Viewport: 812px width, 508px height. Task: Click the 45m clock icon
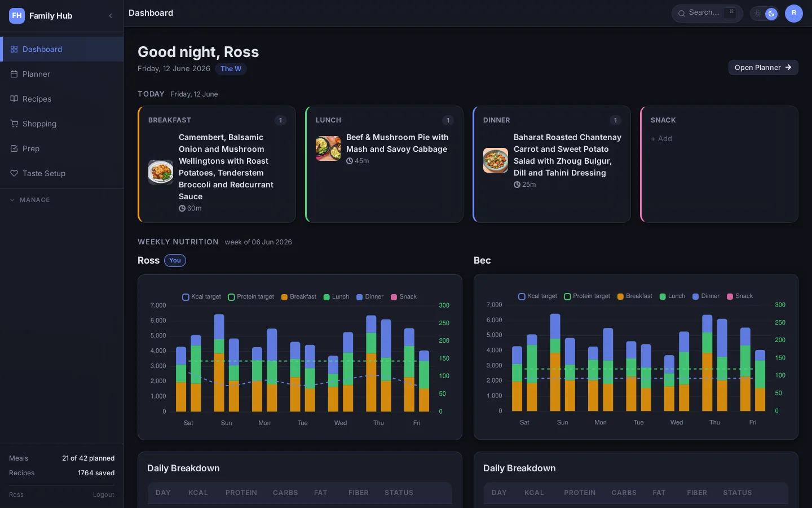[x=350, y=161]
